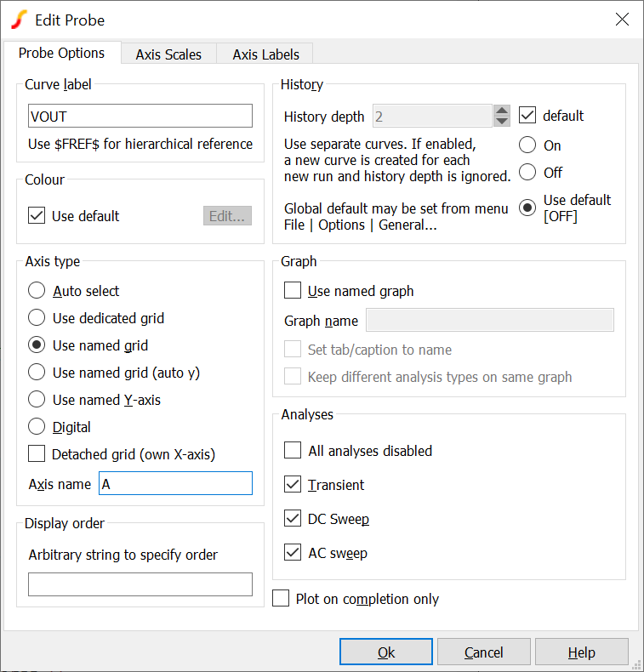Open the Axis Labels tab
This screenshot has width=644, height=672.
tap(265, 54)
